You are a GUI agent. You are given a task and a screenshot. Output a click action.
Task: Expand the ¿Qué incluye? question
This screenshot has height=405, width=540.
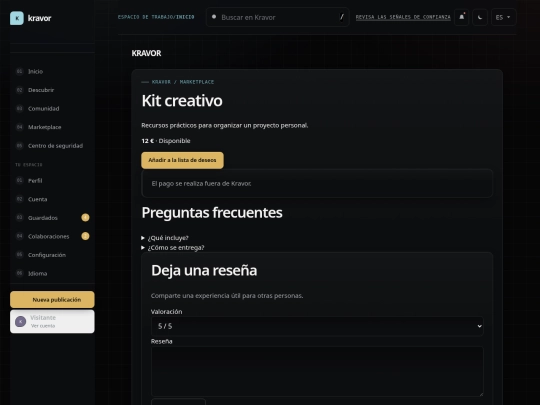165,238
